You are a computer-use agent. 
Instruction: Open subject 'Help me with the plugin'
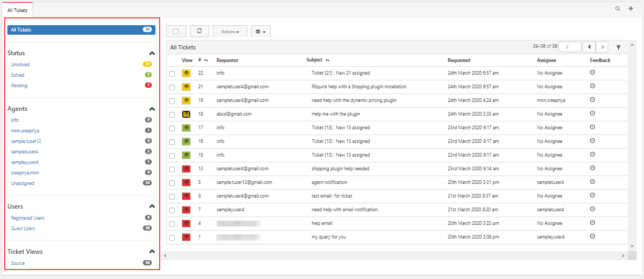(336, 114)
